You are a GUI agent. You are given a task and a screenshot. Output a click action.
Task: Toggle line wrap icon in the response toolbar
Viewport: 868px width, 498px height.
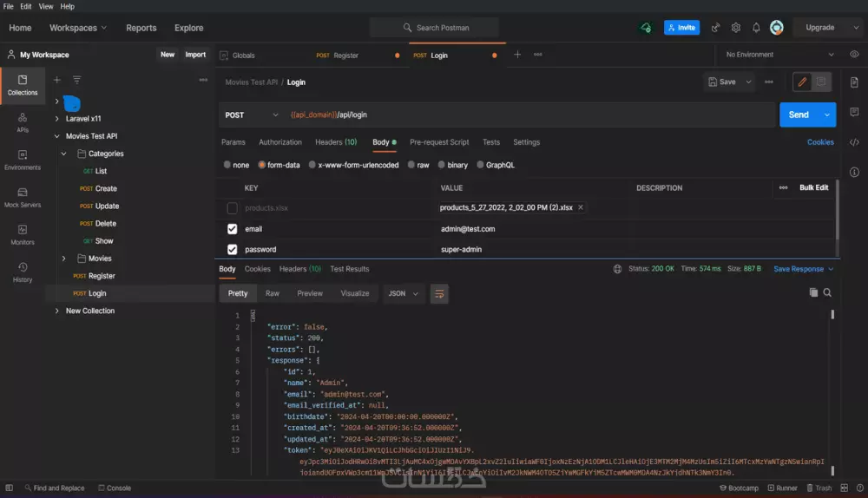tap(439, 294)
